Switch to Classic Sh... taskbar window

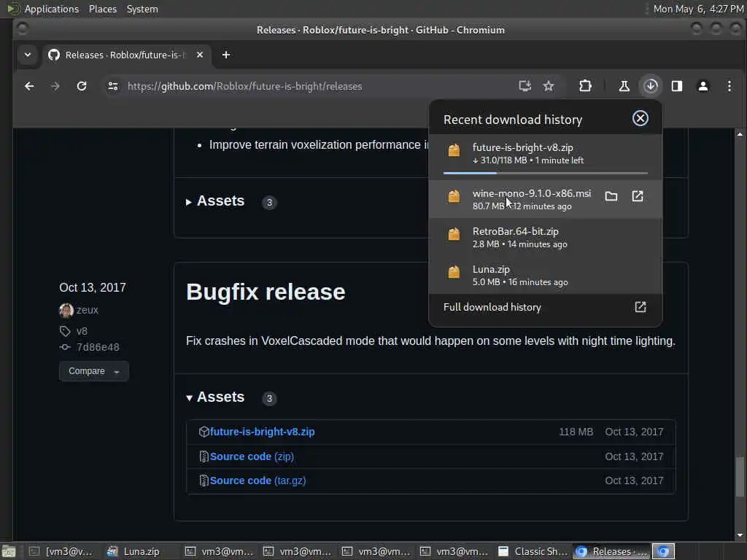533,551
